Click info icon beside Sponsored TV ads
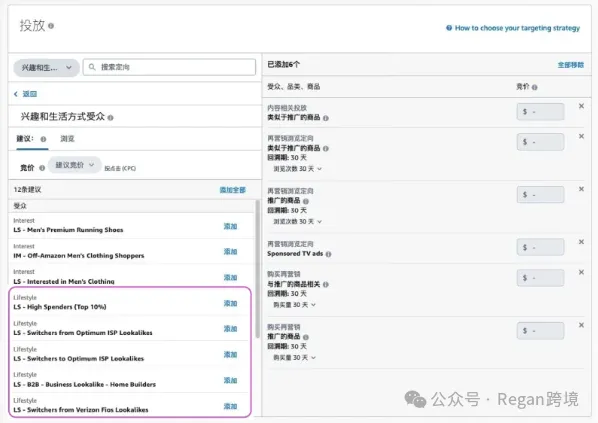This screenshot has height=423, width=598. pos(329,254)
